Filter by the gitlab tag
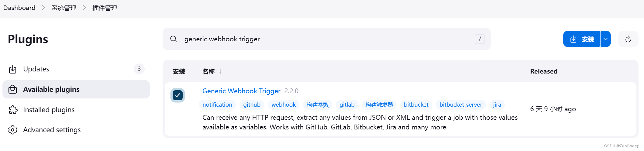This screenshot has width=644, height=151. pyautogui.click(x=347, y=105)
